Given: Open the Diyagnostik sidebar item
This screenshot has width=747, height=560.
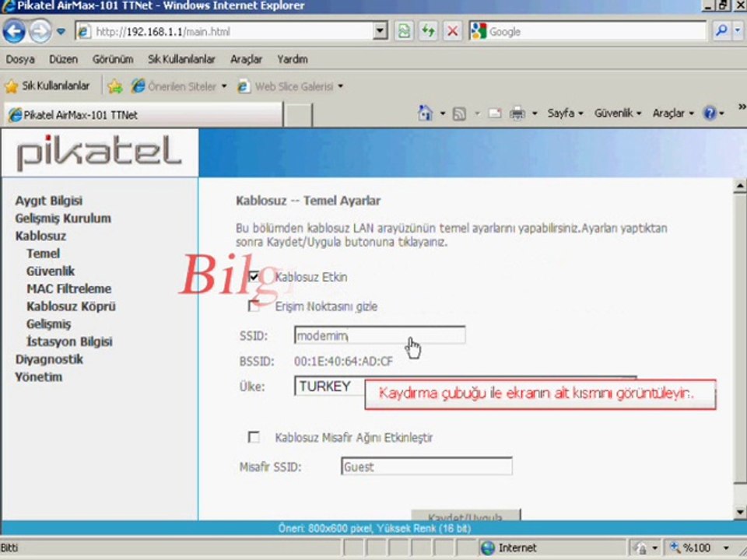Looking at the screenshot, I should click(49, 359).
